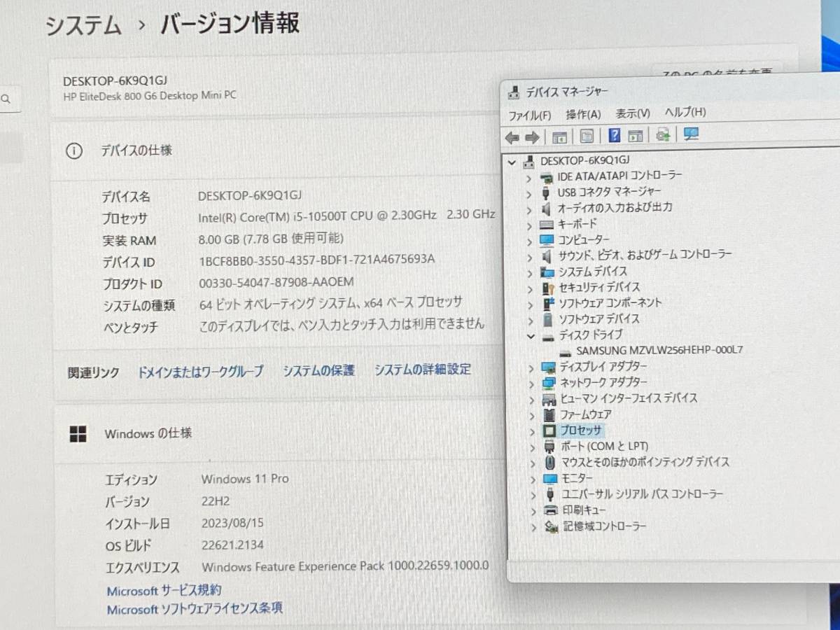Open the ファイル(F) menu
The image size is (840, 630).
(529, 115)
